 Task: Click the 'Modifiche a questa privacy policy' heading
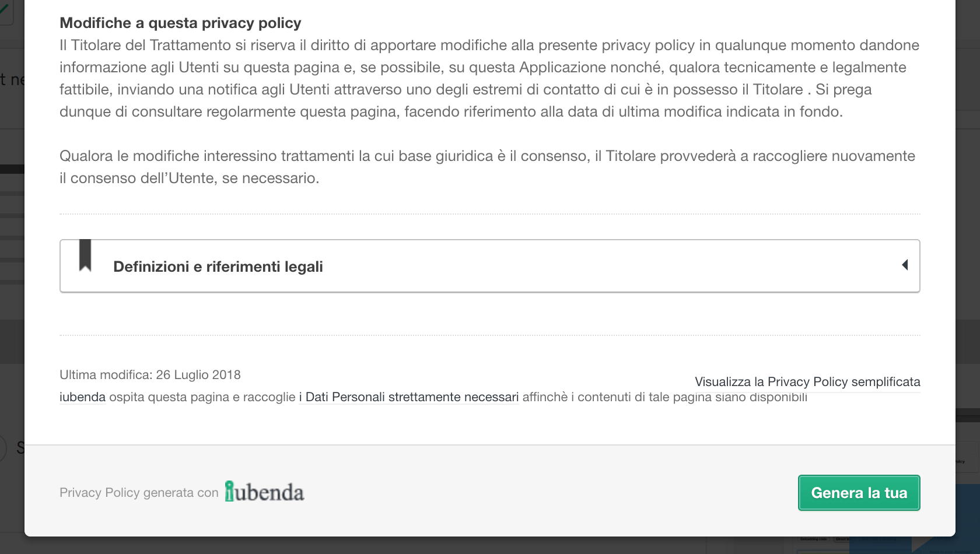coord(180,23)
